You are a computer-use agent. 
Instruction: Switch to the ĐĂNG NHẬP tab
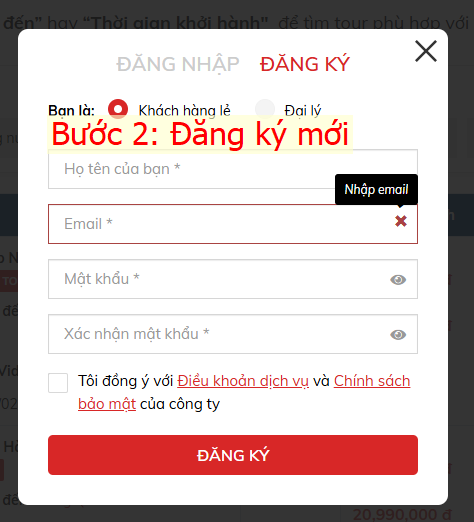(x=178, y=64)
